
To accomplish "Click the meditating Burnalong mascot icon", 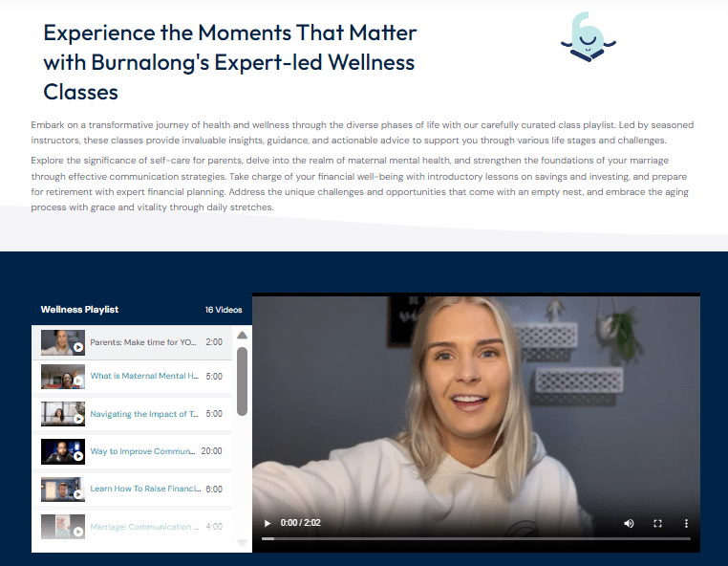I will click(589, 36).
